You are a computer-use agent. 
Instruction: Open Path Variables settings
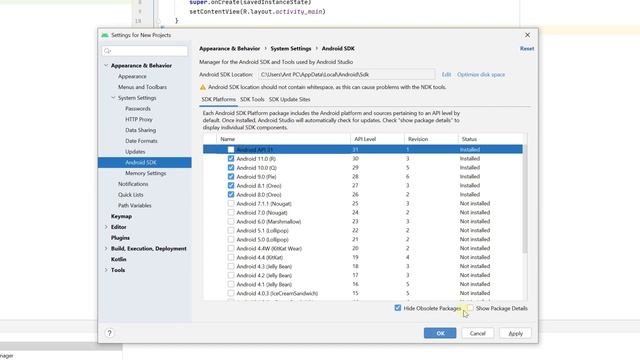(134, 205)
